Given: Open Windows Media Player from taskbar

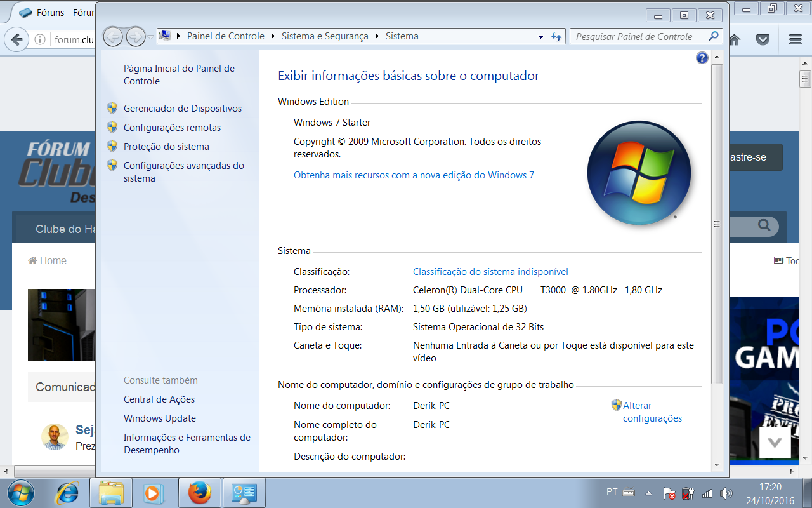Looking at the screenshot, I should (x=153, y=493).
